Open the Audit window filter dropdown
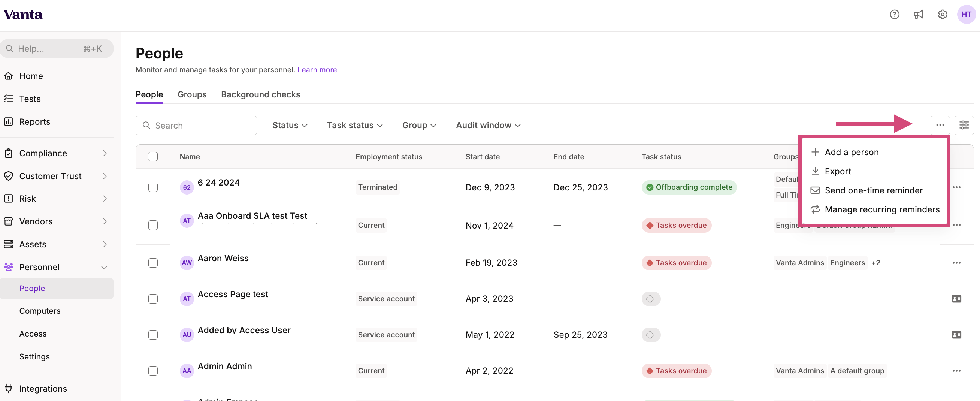The image size is (980, 401). [x=488, y=125]
